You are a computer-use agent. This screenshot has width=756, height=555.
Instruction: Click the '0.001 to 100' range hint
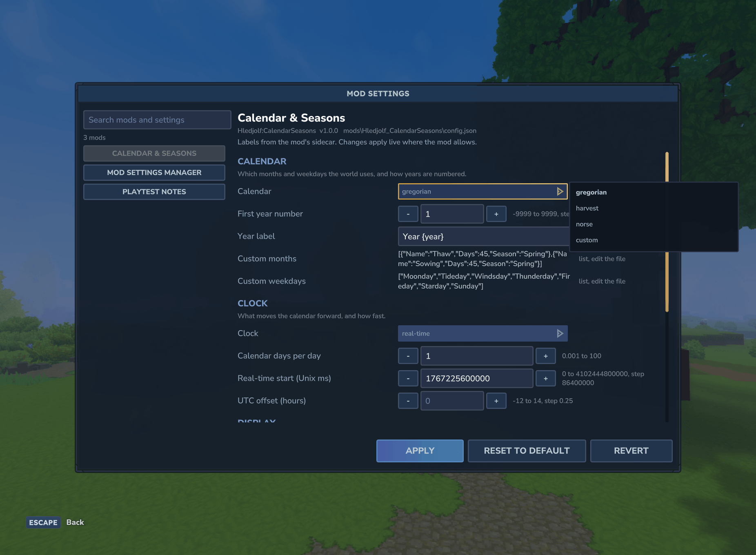pyautogui.click(x=582, y=356)
